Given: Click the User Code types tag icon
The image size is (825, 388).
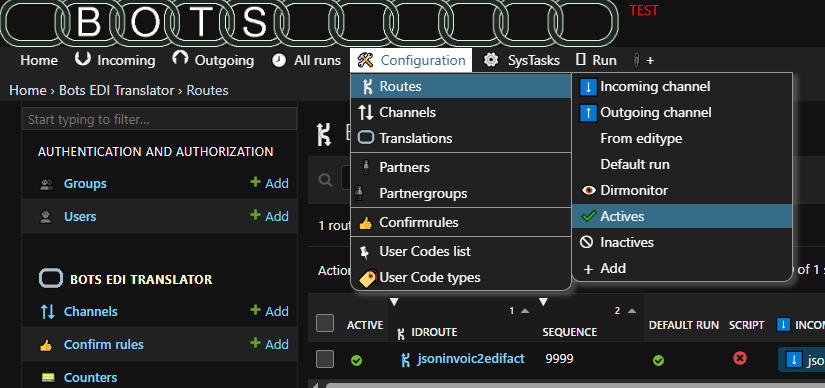Looking at the screenshot, I should pyautogui.click(x=367, y=277).
